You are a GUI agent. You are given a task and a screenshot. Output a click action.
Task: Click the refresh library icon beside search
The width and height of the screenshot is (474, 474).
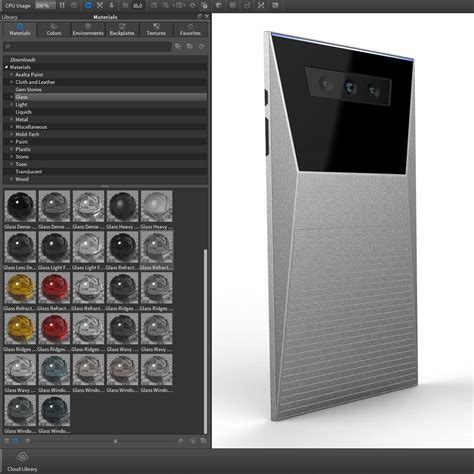point(201,46)
